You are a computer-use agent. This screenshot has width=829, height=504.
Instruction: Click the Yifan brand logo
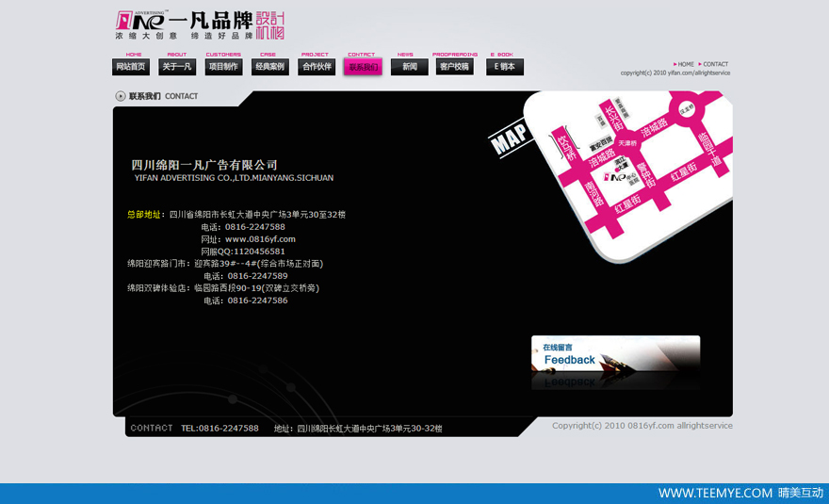(x=200, y=24)
